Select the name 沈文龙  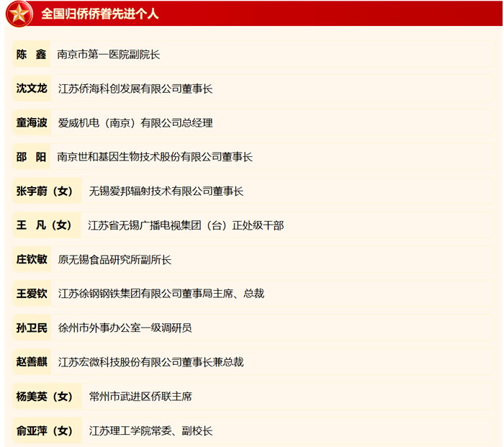click(31, 89)
